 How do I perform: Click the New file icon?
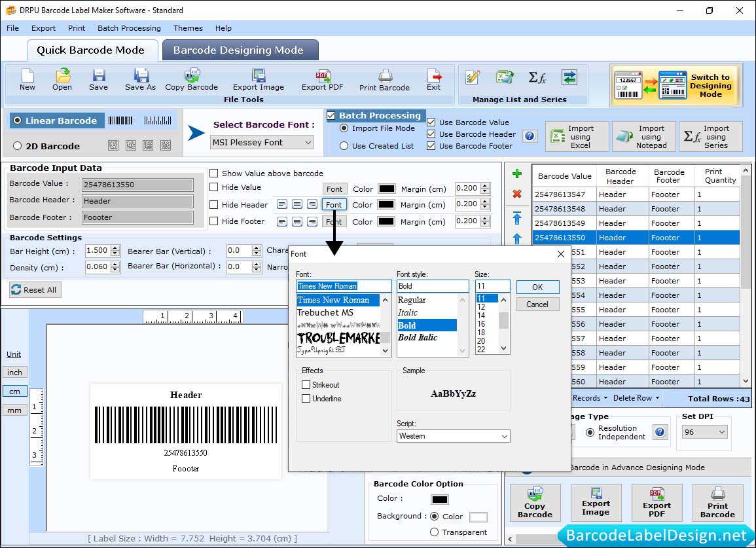coord(27,80)
